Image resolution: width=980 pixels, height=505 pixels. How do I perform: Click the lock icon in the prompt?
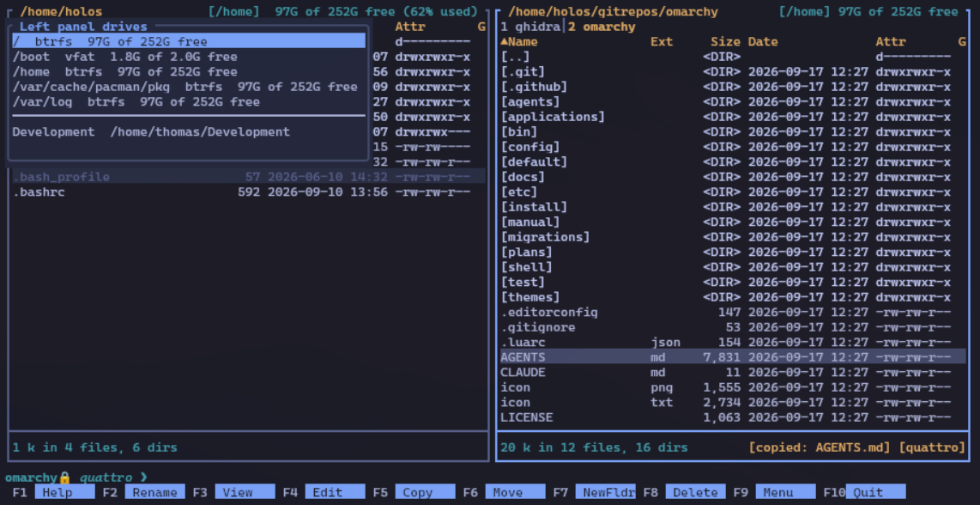[x=65, y=478]
